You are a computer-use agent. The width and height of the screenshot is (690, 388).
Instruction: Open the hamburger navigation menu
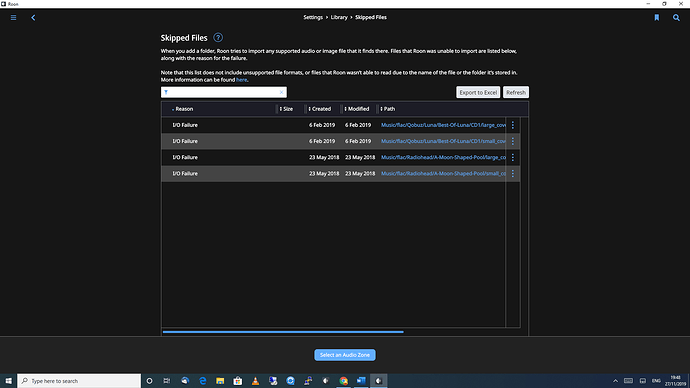pos(14,18)
